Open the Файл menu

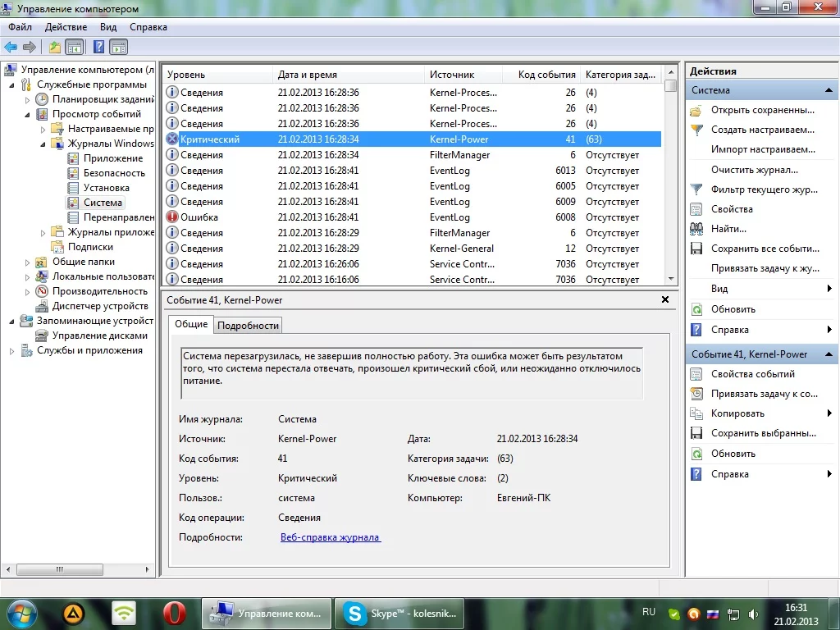[20, 27]
